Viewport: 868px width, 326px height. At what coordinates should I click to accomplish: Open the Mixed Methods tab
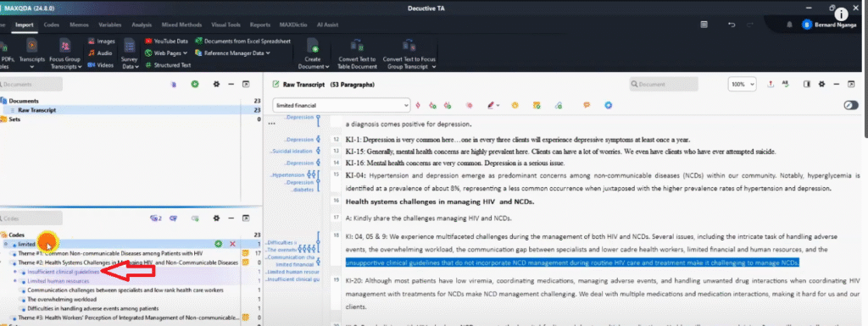(182, 25)
